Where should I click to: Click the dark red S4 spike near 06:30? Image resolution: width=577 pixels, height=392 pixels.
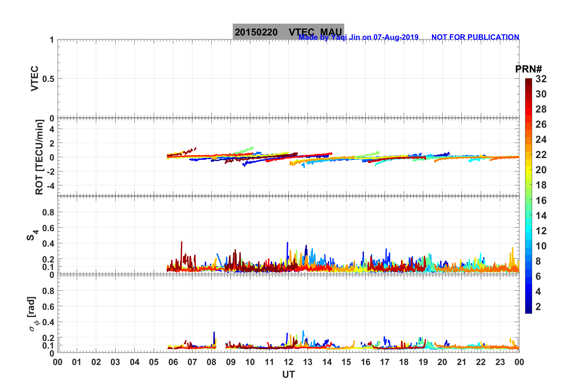pyautogui.click(x=181, y=255)
